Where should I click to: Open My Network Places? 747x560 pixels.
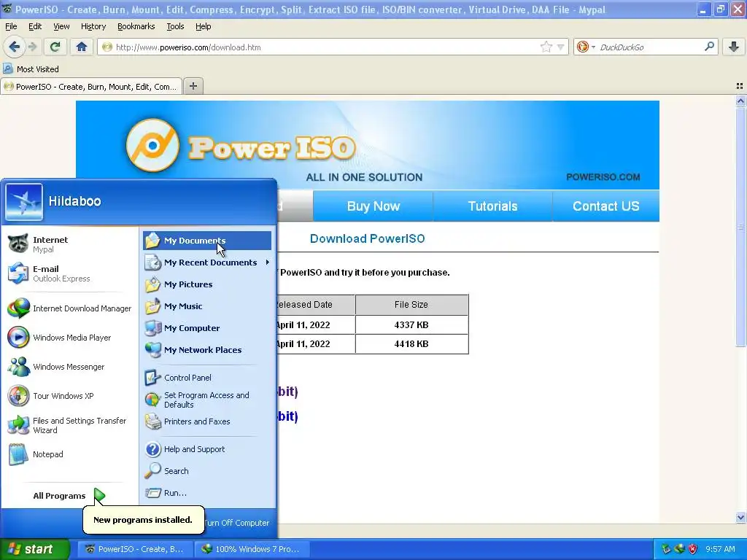coord(207,350)
